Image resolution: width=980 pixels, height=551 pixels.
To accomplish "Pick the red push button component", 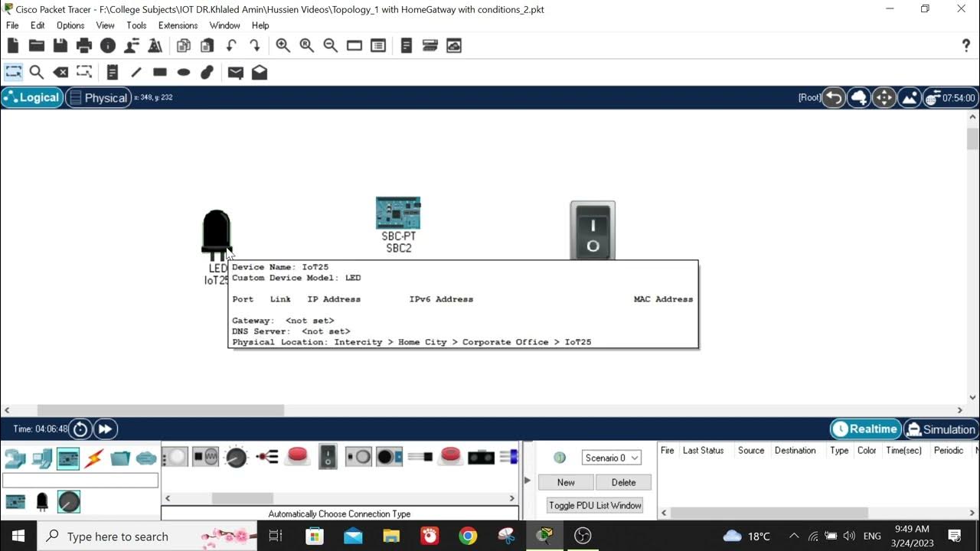I will (298, 457).
